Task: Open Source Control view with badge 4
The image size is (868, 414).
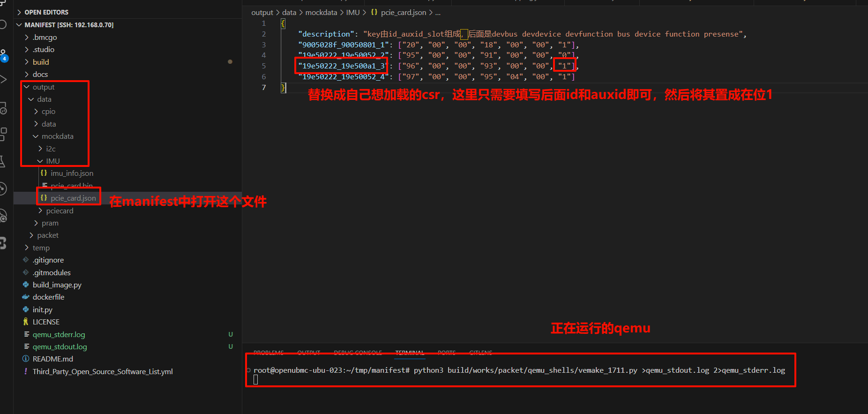Action: pyautogui.click(x=3, y=55)
